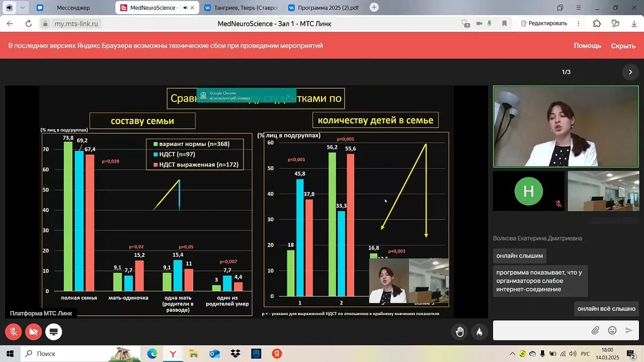This screenshot has height=362, width=644.
Task: Open Помощь in the red warning banner
Action: click(588, 46)
